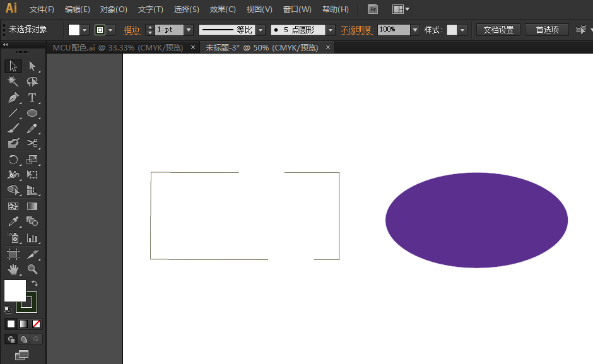The height and width of the screenshot is (364, 593).
Task: Open the 对象(O) menu
Action: [x=114, y=9]
